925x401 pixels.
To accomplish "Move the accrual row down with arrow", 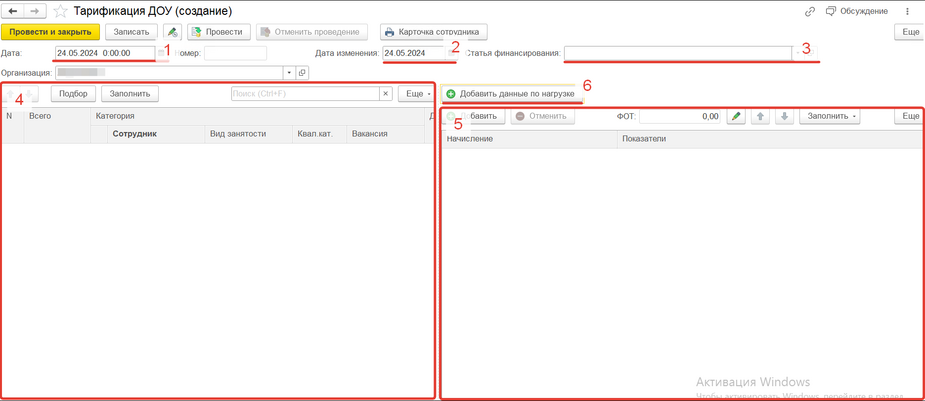I will pyautogui.click(x=784, y=116).
